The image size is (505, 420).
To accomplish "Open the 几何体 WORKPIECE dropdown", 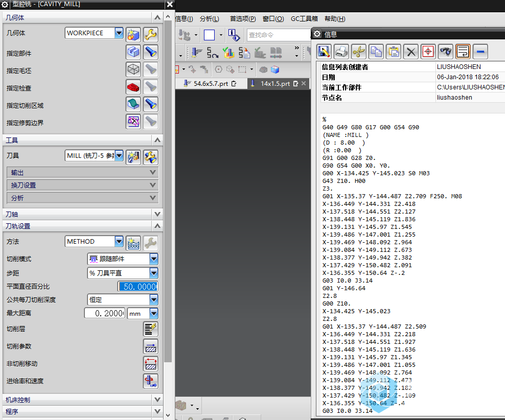I will (119, 33).
